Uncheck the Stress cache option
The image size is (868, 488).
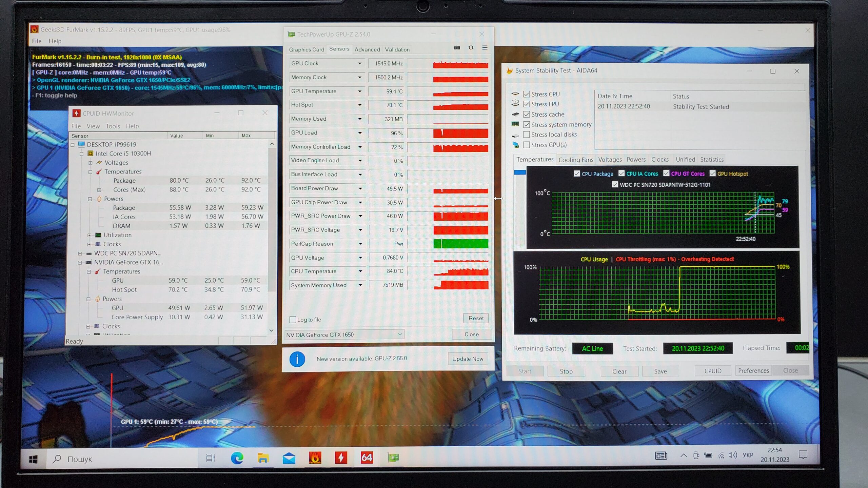pos(527,114)
